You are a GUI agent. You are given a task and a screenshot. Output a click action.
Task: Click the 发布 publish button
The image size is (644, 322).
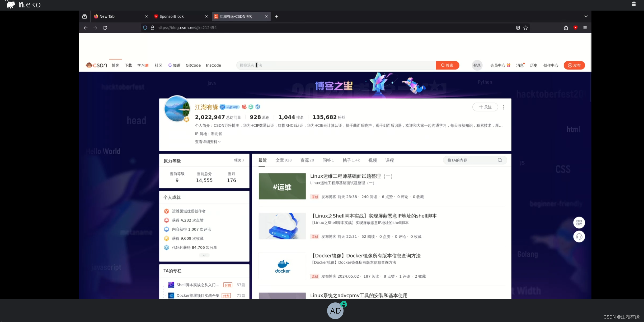[575, 65]
